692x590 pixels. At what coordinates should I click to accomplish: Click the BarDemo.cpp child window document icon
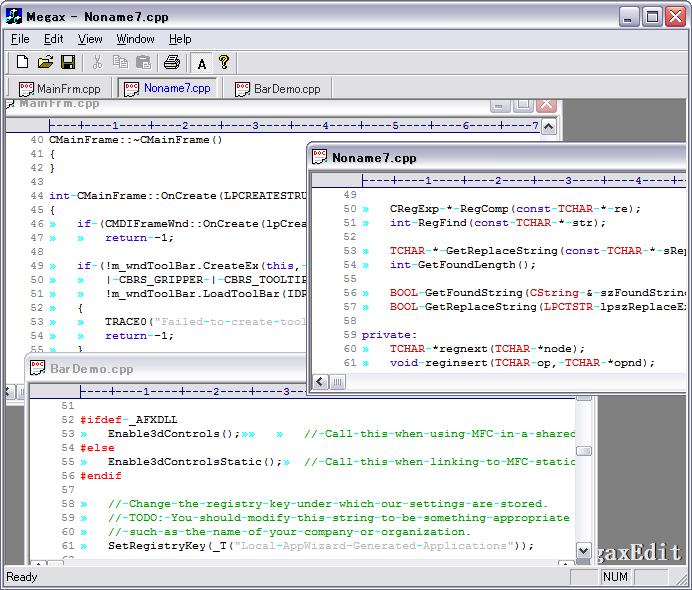[x=38, y=368]
